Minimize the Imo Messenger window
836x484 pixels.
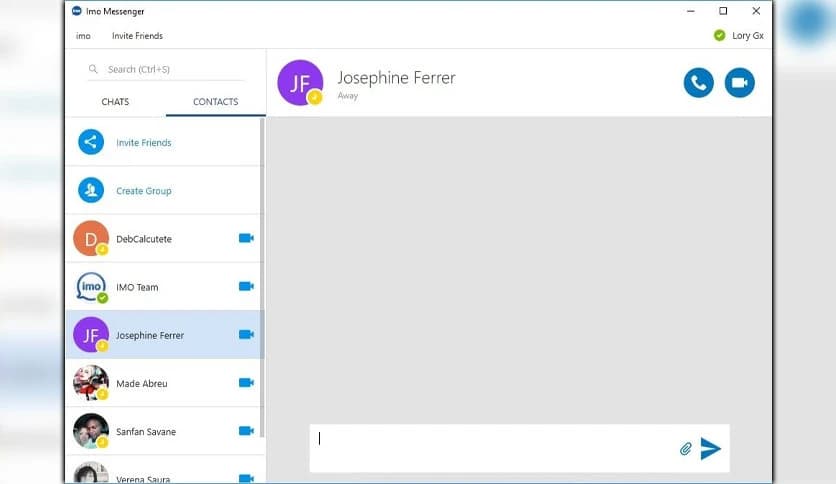click(690, 11)
